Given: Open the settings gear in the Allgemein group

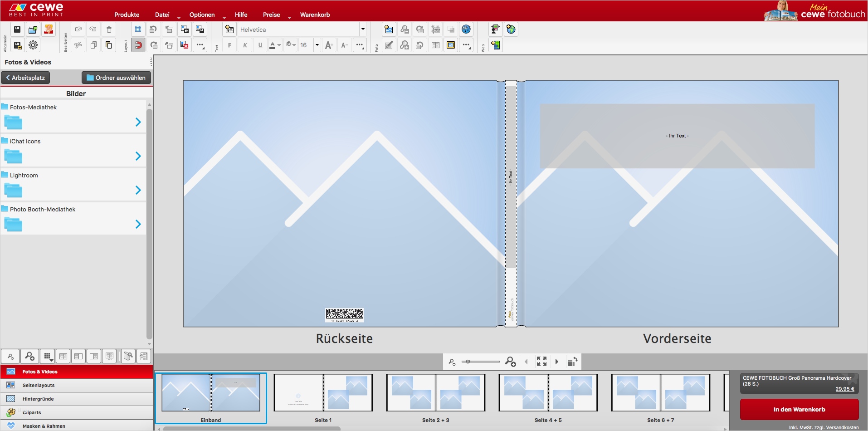Looking at the screenshot, I should click(x=33, y=45).
